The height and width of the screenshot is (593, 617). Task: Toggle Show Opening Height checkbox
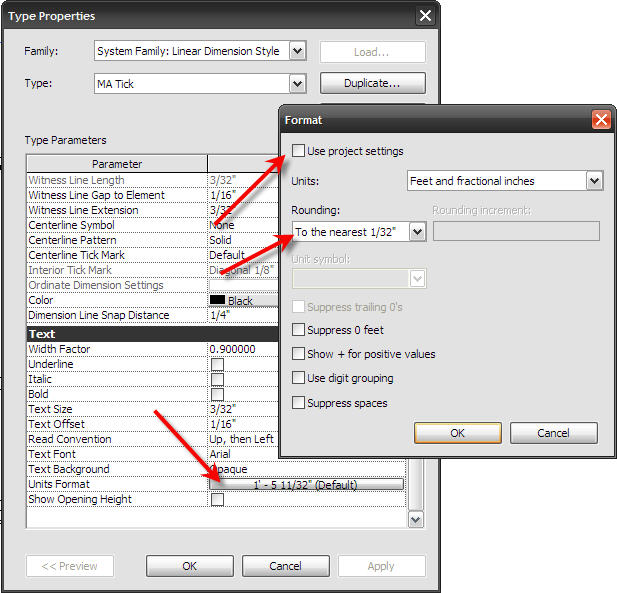pyautogui.click(x=217, y=500)
